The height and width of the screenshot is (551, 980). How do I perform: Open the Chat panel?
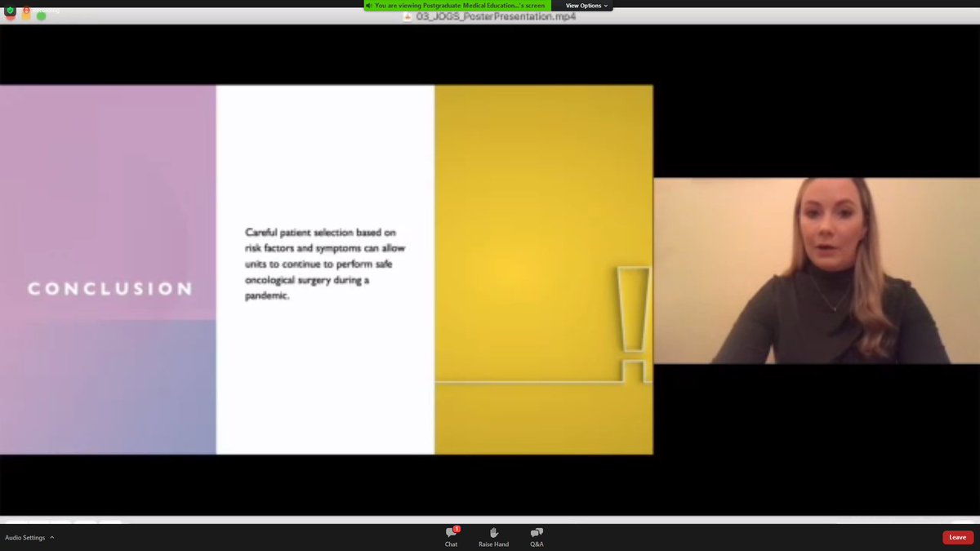coord(451,536)
